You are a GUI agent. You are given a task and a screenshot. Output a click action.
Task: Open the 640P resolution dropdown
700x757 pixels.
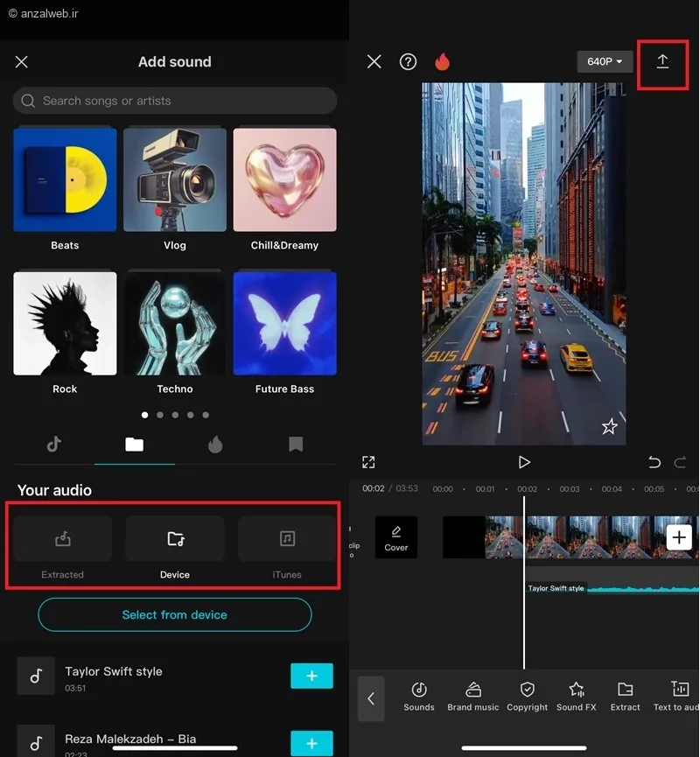click(x=605, y=61)
